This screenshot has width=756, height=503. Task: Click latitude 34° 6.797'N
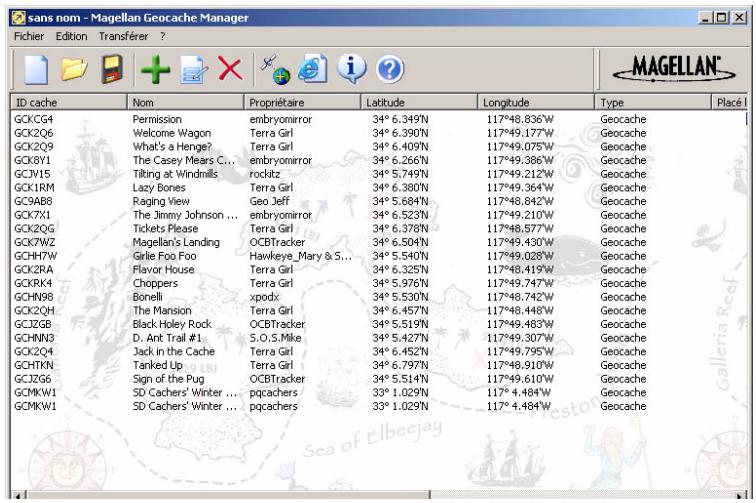point(400,365)
